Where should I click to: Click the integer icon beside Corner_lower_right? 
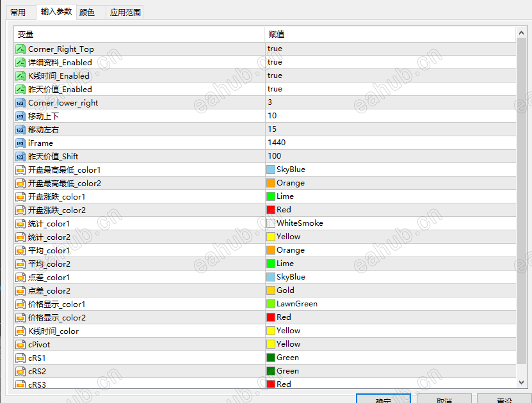pyautogui.click(x=20, y=103)
